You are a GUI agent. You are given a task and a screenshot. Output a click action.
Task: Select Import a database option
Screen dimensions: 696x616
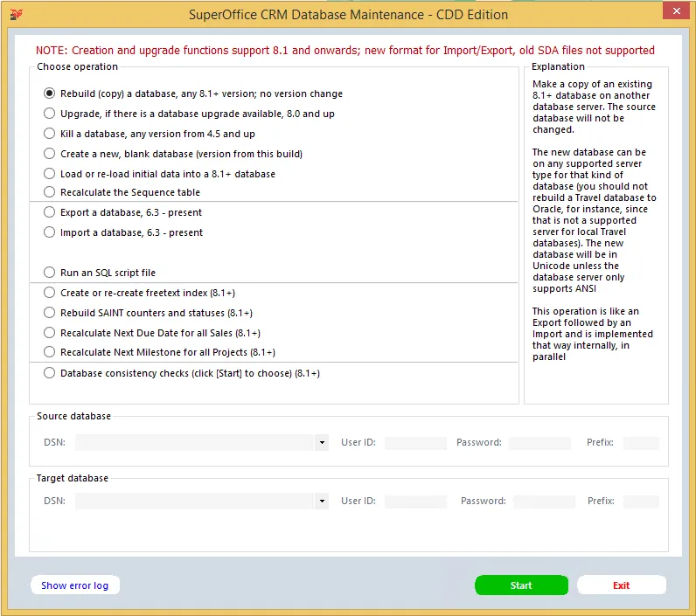click(x=50, y=232)
